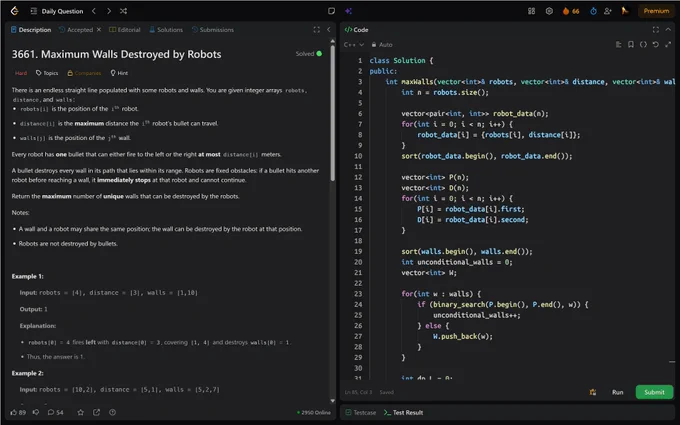
Task: Open the Solutions tab
Action: (166, 29)
